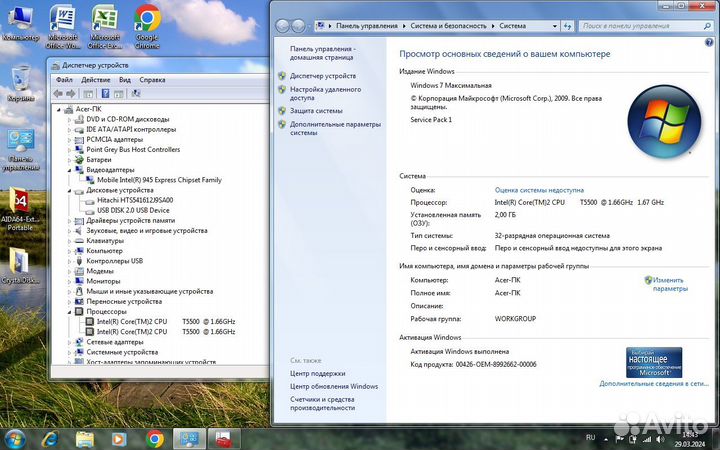720x450 pixels.
Task: Collapse the Видеоадаптеры node
Action: 70,170
